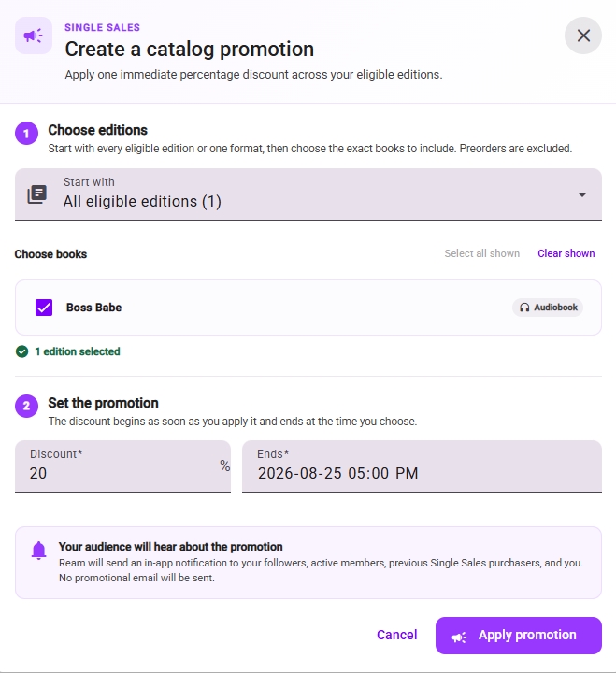The height and width of the screenshot is (673, 616).
Task: Click the headphones icon on Audiobook badge
Action: pyautogui.click(x=524, y=308)
